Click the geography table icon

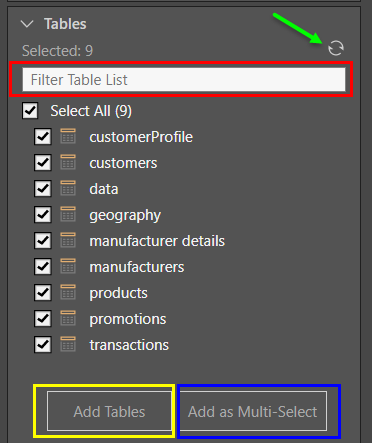(x=68, y=214)
